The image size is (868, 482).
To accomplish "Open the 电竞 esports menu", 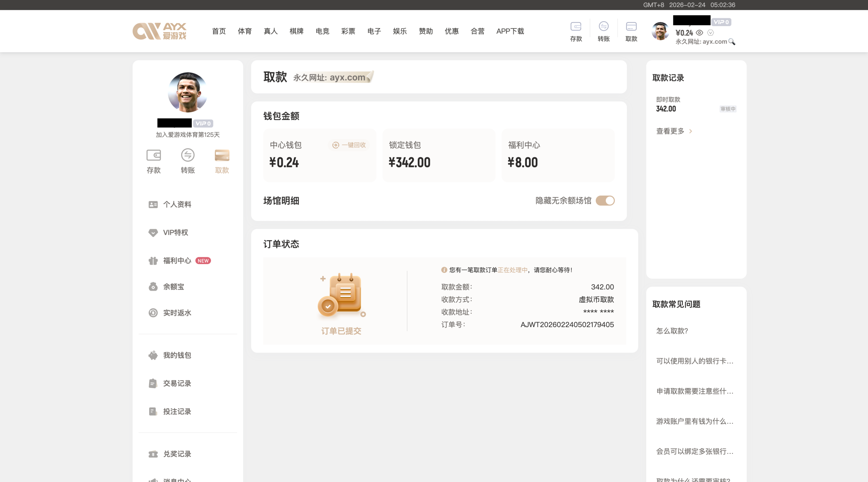I will point(322,31).
